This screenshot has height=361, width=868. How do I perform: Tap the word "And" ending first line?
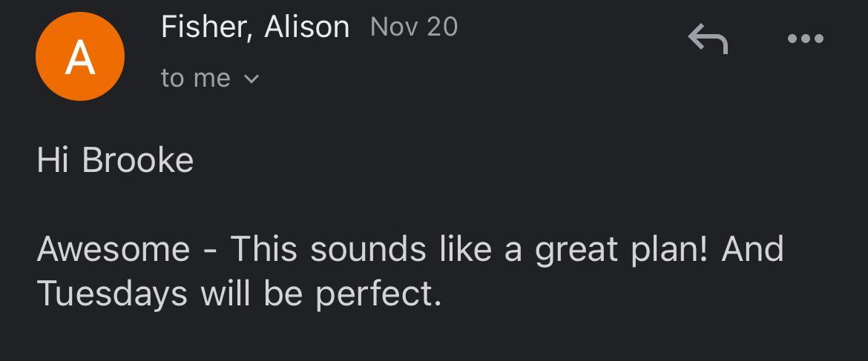click(752, 249)
